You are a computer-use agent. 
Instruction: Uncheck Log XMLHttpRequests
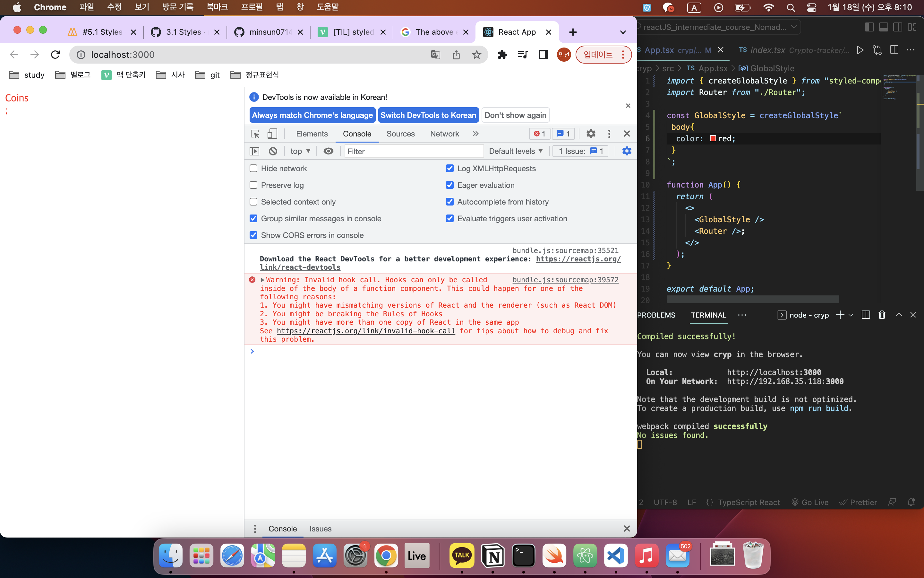click(x=450, y=169)
